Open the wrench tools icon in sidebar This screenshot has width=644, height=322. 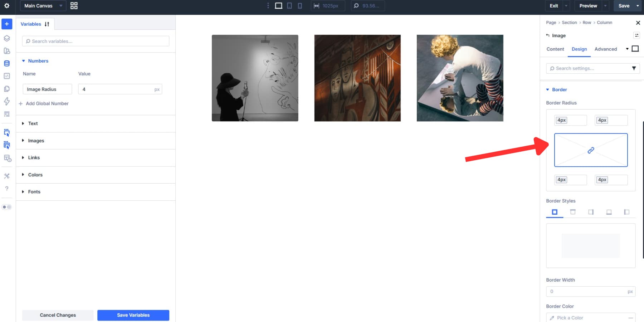click(x=6, y=176)
